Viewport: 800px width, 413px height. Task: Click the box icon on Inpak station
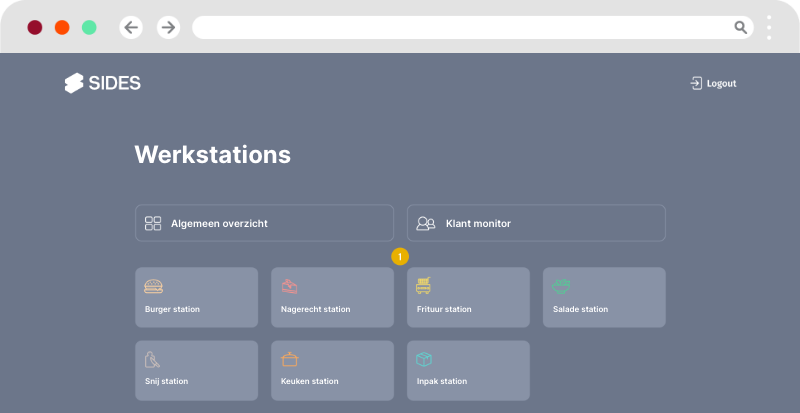point(425,359)
